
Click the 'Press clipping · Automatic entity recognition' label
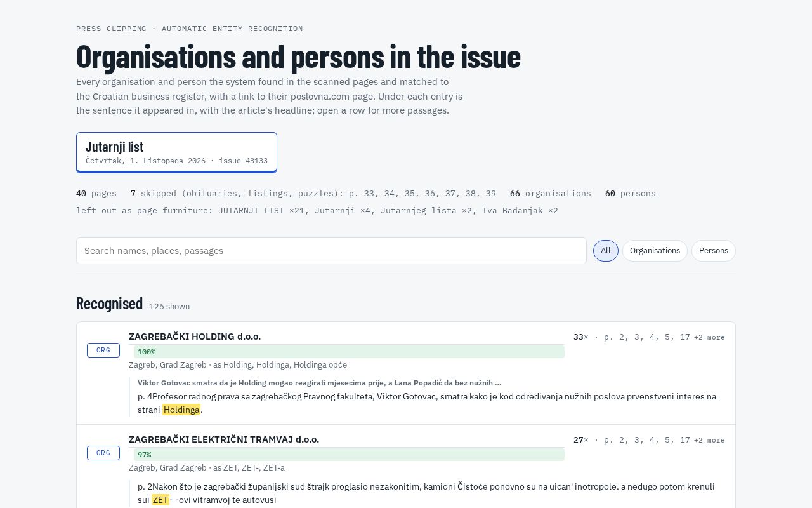(190, 29)
